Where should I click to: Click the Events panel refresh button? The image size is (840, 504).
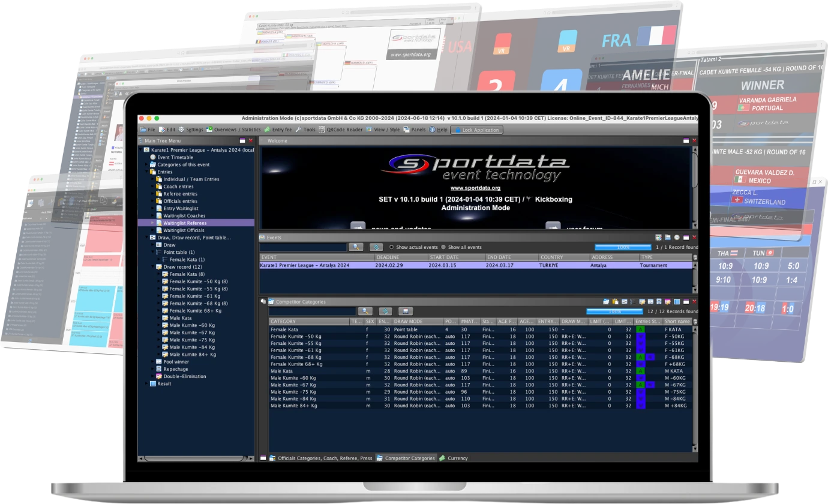click(x=376, y=247)
